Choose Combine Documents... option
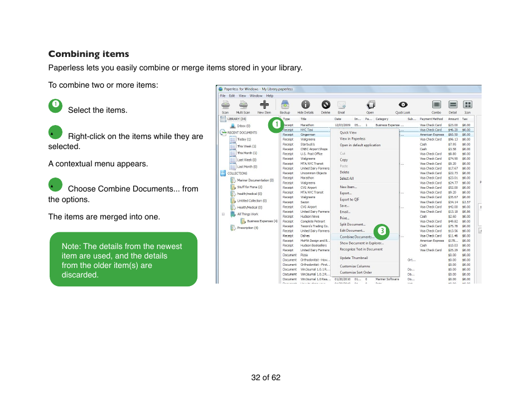 click(356, 237)
